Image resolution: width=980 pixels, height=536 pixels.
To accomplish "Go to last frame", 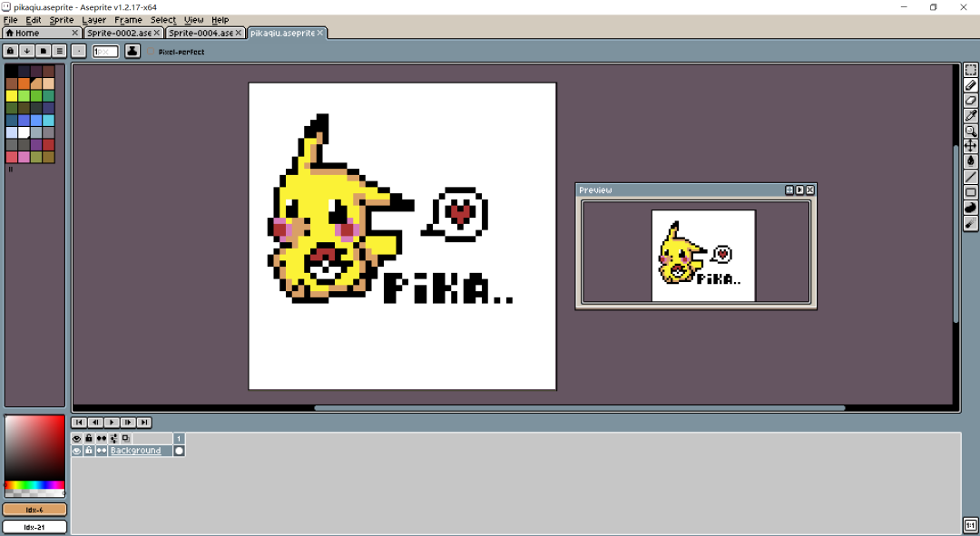I will [x=143, y=423].
